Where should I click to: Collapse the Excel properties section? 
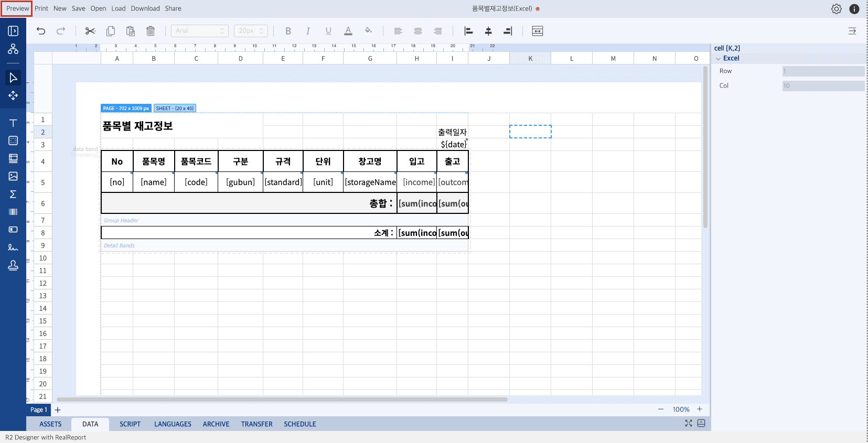click(x=719, y=59)
